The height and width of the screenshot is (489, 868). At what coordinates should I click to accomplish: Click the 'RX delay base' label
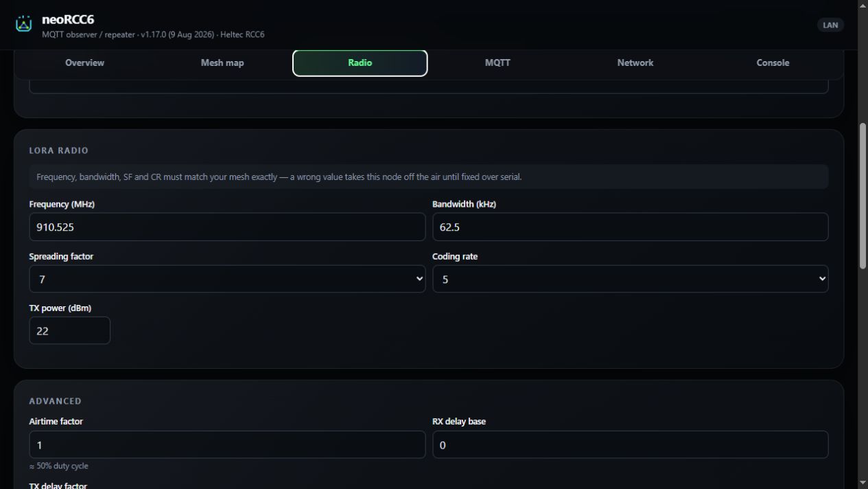coord(459,421)
